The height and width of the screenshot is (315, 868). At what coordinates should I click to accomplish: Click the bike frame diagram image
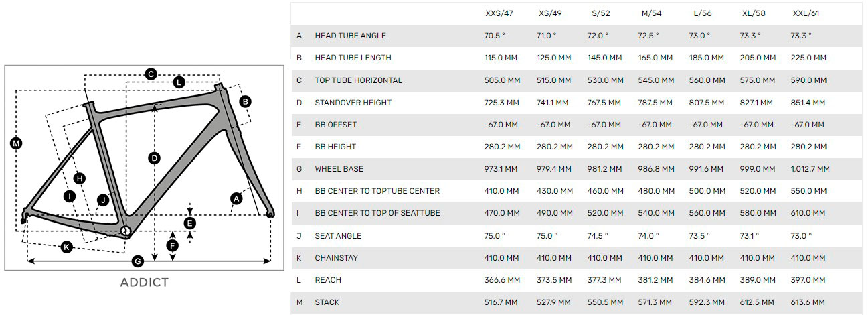(x=145, y=168)
